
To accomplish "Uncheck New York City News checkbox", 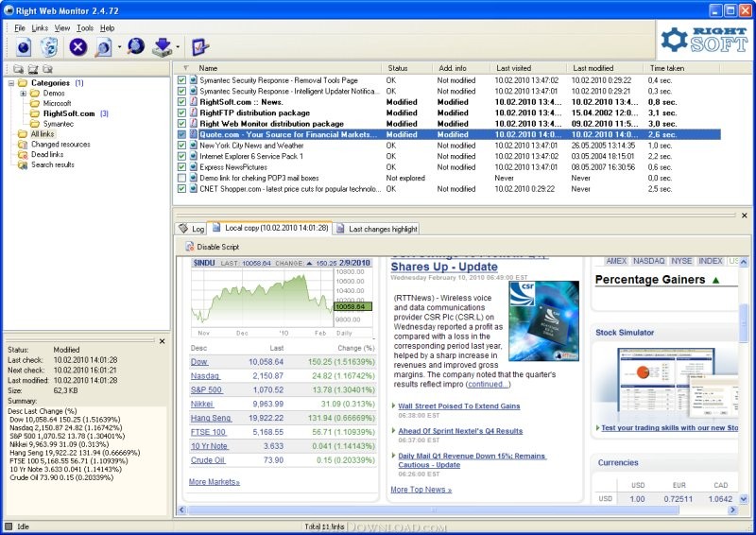I will [181, 146].
